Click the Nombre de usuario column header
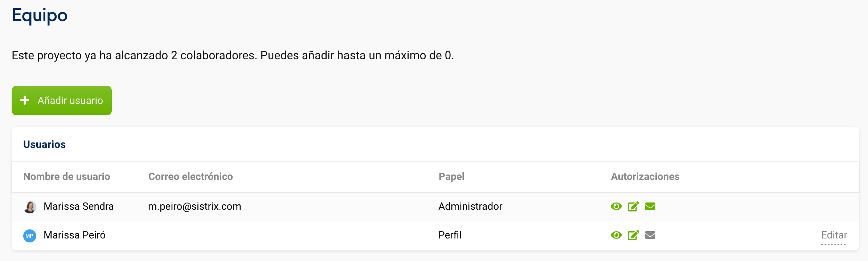The image size is (868, 261). click(67, 177)
